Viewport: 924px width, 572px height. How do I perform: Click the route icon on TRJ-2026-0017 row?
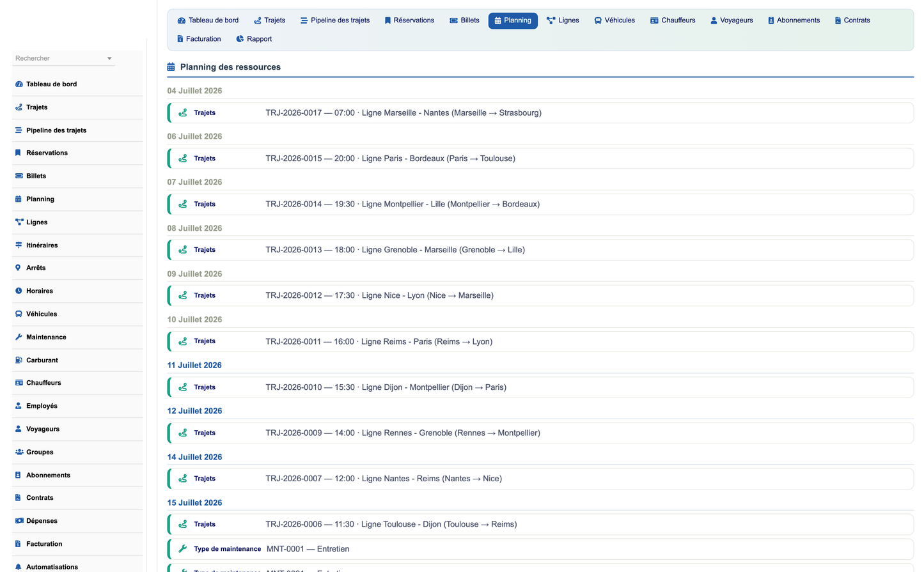pos(183,112)
